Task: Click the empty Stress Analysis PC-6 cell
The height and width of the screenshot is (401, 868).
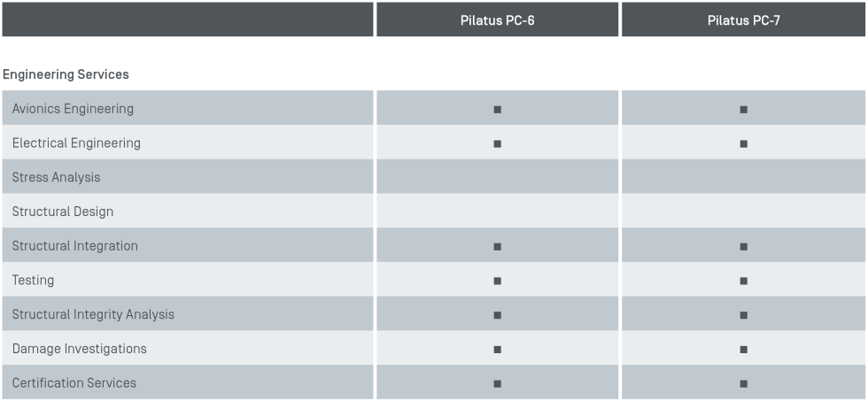Action: pyautogui.click(x=497, y=177)
